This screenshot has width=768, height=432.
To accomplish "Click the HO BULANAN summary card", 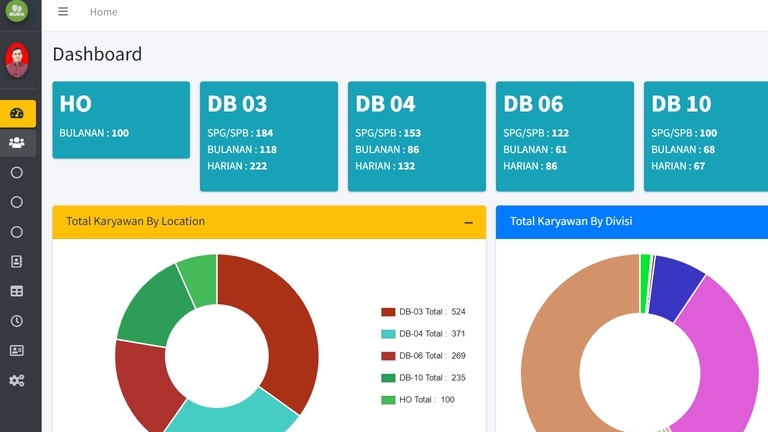I will coord(121,120).
